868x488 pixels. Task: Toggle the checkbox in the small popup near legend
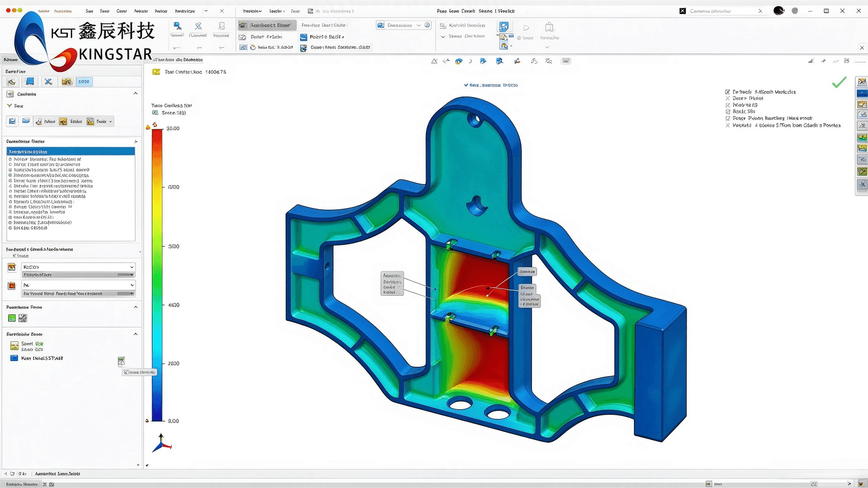(x=126, y=372)
